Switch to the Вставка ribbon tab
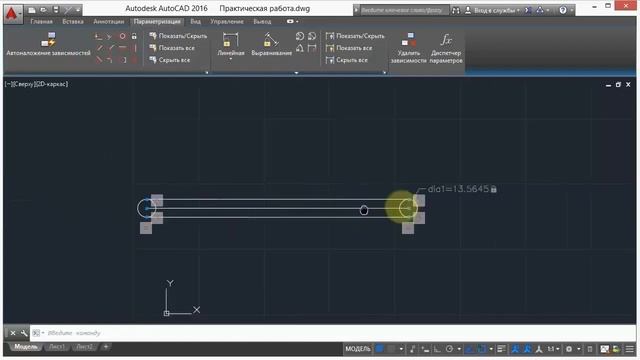This screenshot has height=360, width=640. 73,21
